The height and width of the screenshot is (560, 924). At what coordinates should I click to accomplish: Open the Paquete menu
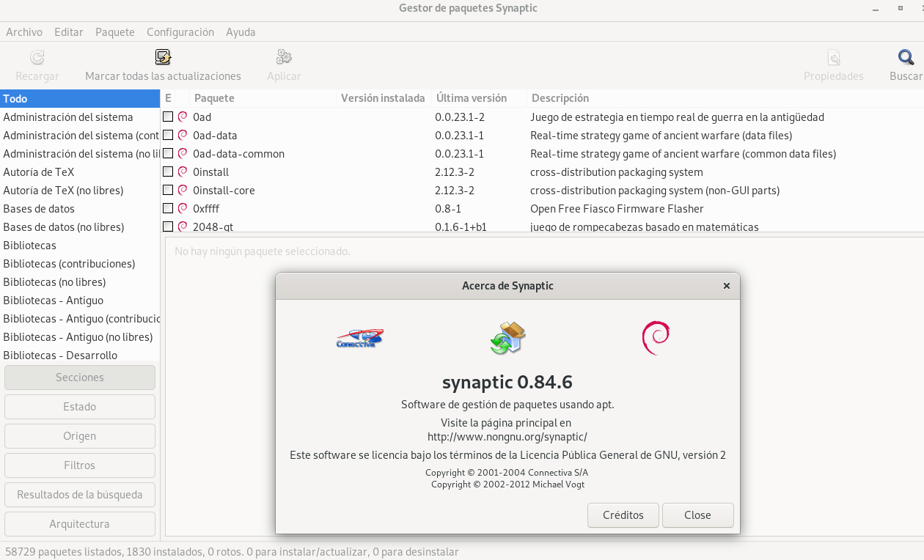[x=115, y=32]
